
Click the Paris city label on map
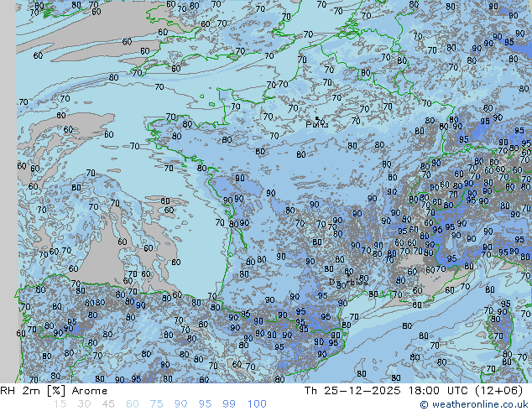point(317,124)
